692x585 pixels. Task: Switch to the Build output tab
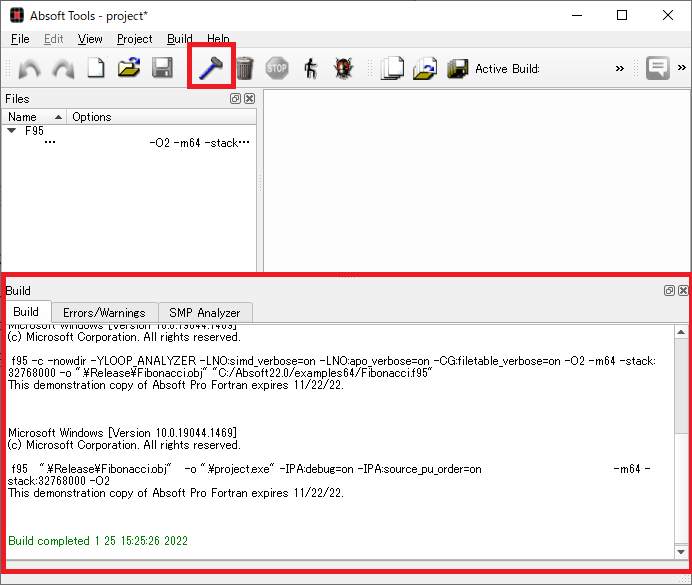26,312
